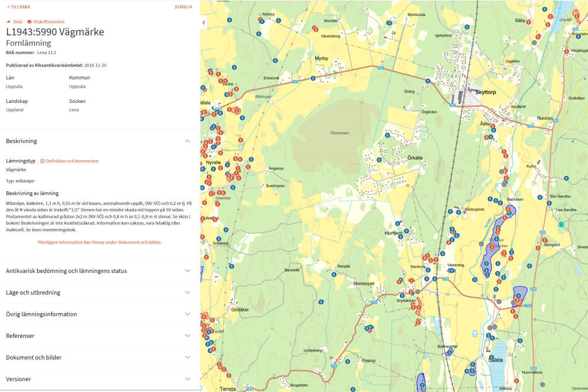This screenshot has height=392, width=588.
Task: Click blue marker north of Erikslund
Action: tap(275, 61)
